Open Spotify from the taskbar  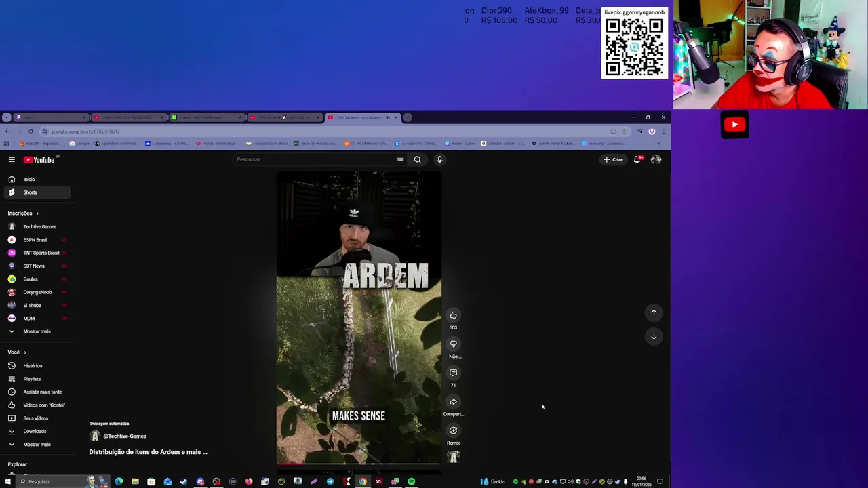click(412, 481)
